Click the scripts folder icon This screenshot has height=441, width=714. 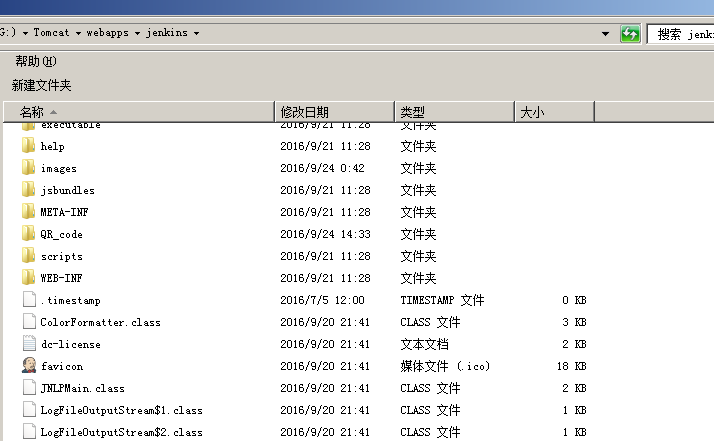[28, 256]
